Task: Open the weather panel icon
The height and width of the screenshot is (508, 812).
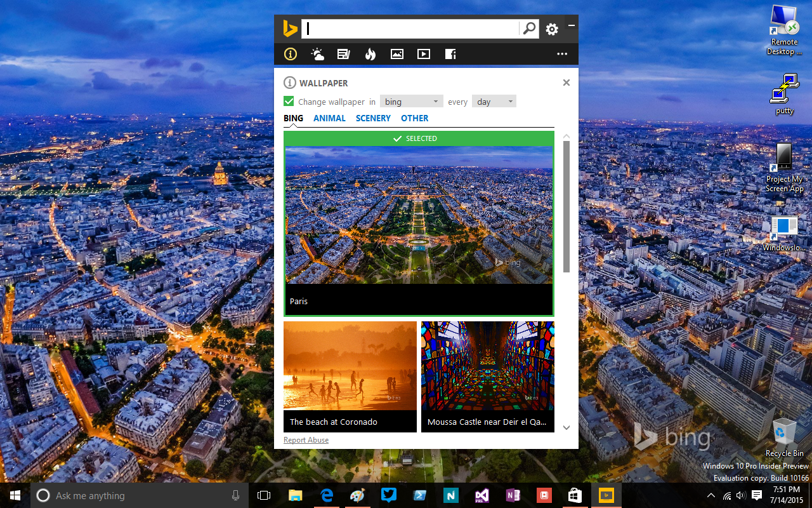Action: [317, 54]
